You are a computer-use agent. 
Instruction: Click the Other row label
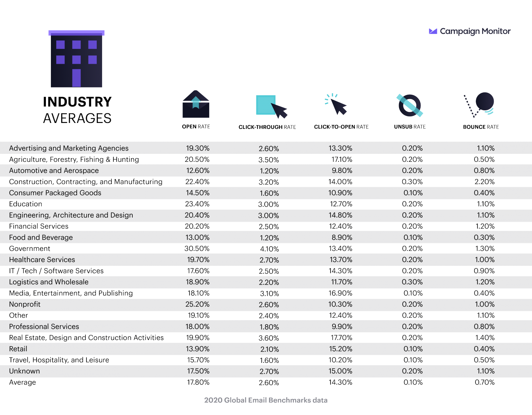click(x=18, y=315)
